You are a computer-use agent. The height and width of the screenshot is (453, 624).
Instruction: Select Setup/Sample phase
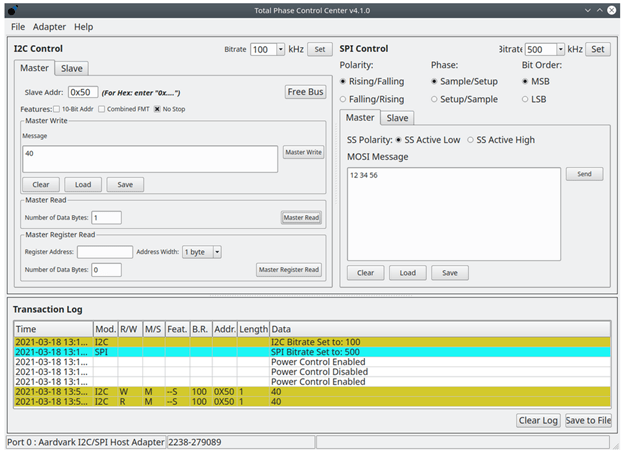tap(434, 99)
